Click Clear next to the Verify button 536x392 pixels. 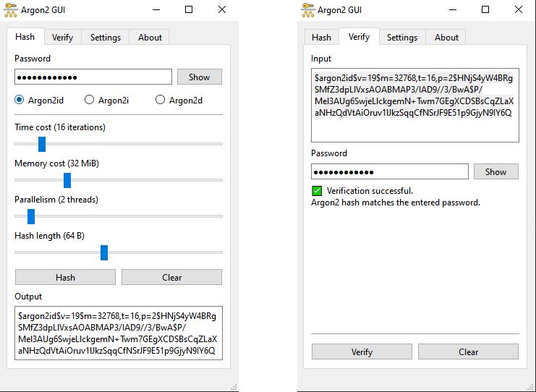(x=468, y=352)
